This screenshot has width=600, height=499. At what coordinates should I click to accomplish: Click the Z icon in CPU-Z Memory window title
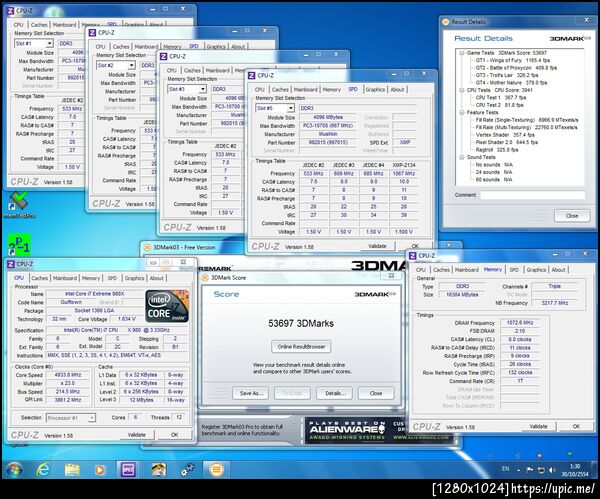pos(412,256)
